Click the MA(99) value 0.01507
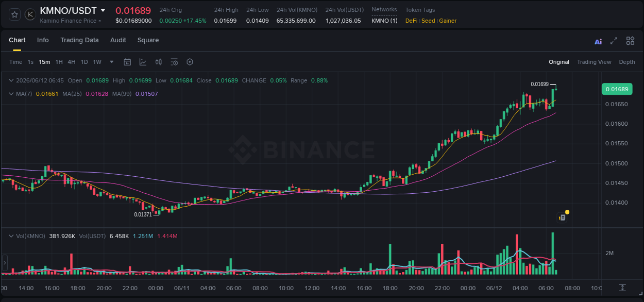The width and height of the screenshot is (644, 302). click(x=146, y=94)
